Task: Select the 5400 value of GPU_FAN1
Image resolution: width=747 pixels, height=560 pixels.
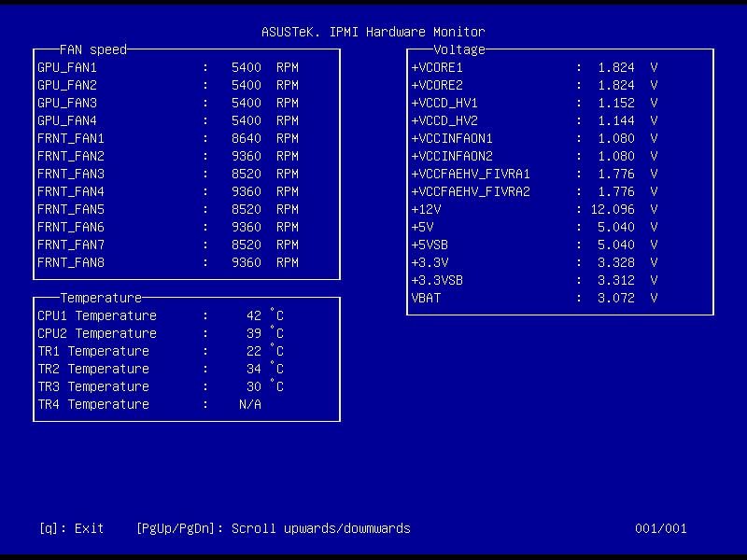Action: pos(247,67)
